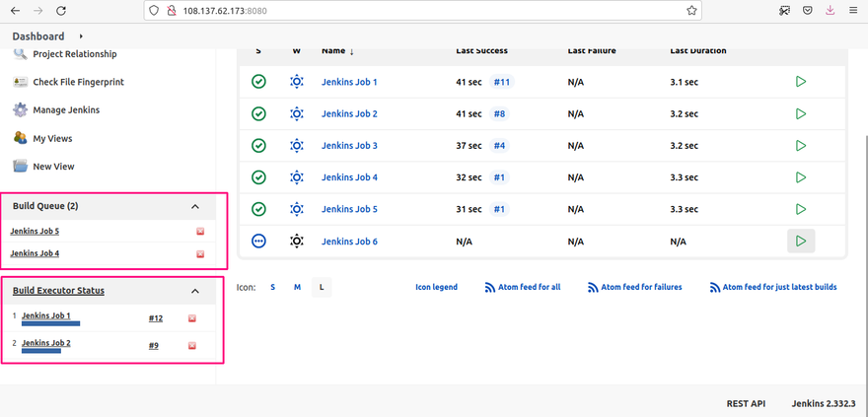The height and width of the screenshot is (417, 868).
Task: Open last success build #4
Action: 499,146
